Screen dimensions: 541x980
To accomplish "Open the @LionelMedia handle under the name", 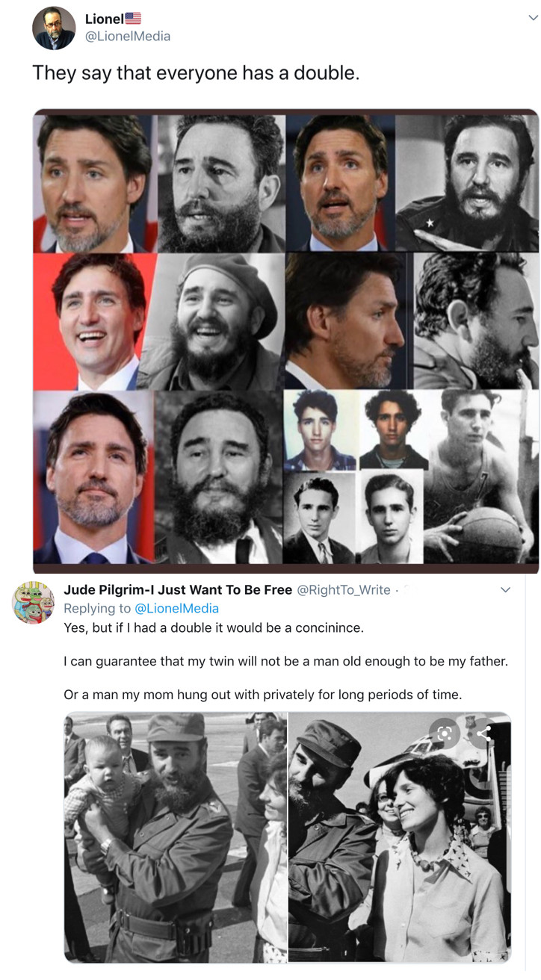I will click(x=128, y=36).
